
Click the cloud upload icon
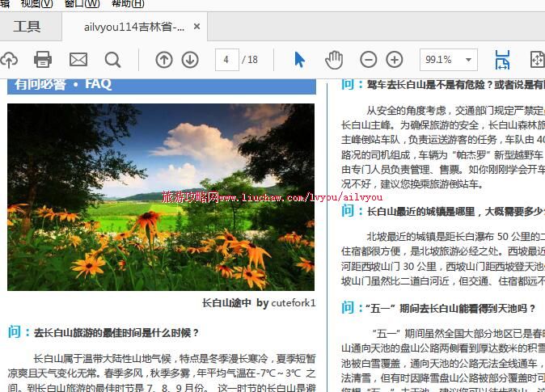(x=8, y=60)
